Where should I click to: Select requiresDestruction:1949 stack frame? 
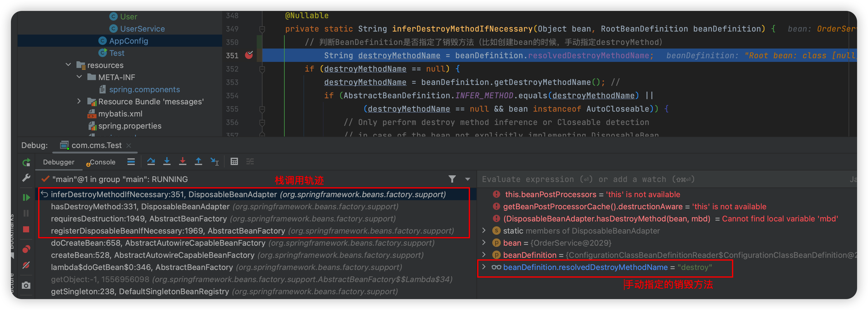pyautogui.click(x=256, y=218)
